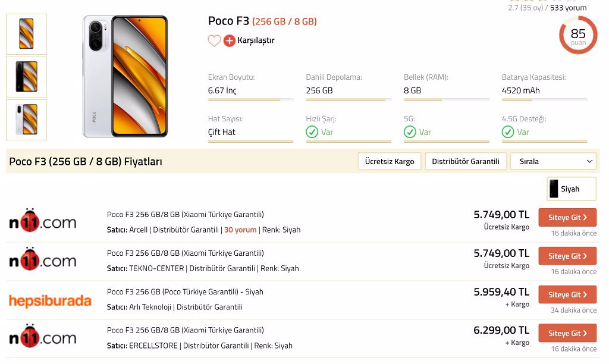Click the n11.com logo in ERCELLSTORE row
Screen dimensions: 609x364
(42, 336)
